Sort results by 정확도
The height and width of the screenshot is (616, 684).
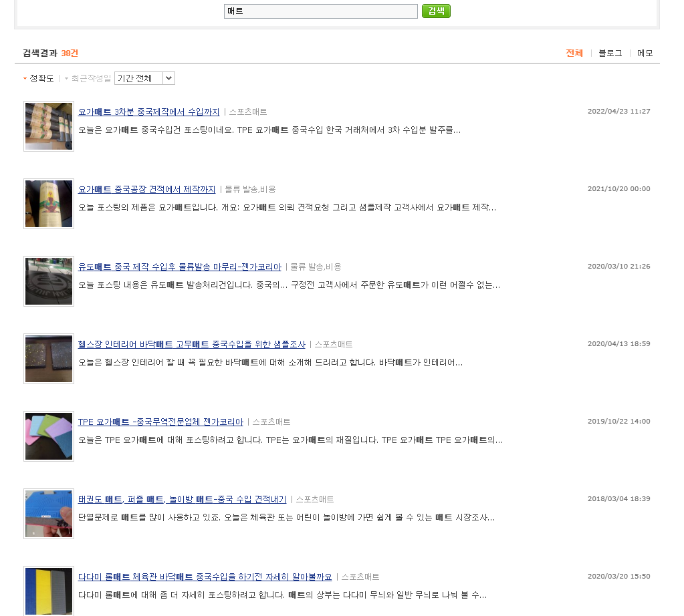tap(41, 78)
